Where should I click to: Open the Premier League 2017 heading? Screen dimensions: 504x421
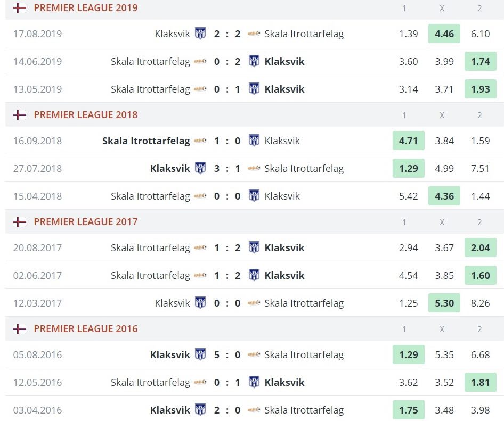85,222
